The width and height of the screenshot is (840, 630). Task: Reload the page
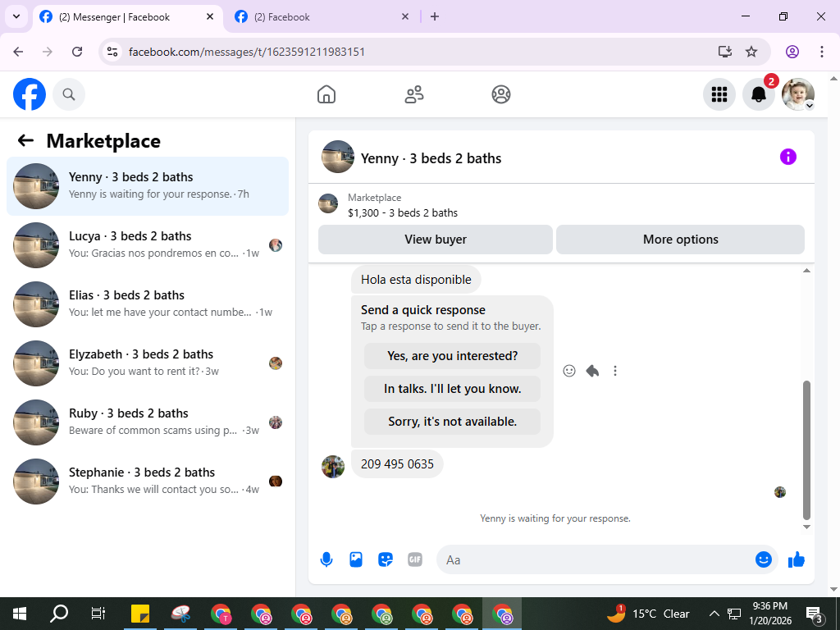[x=77, y=52]
